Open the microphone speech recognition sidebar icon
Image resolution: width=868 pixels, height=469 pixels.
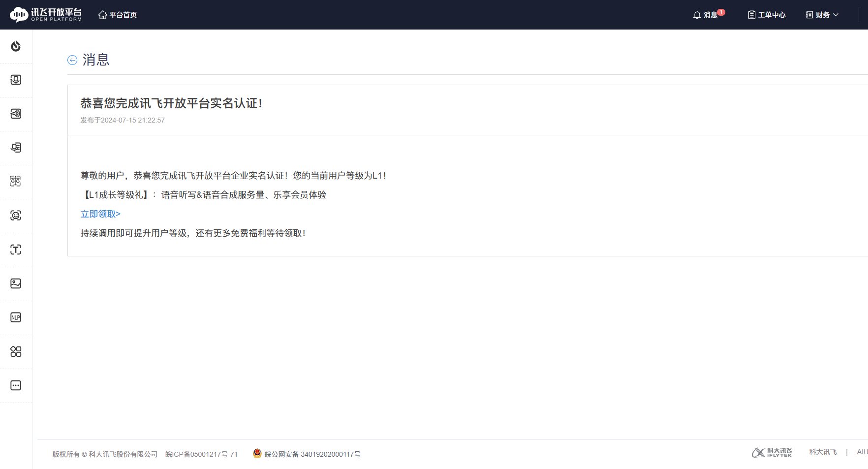click(16, 80)
